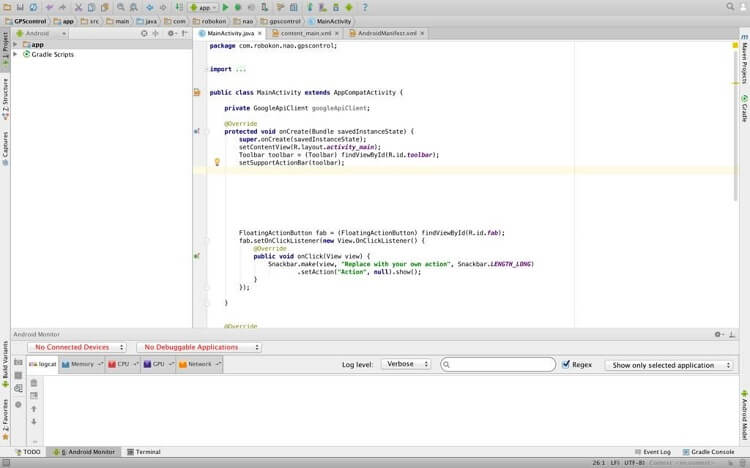Open the AVD Manager icon
The width and height of the screenshot is (750, 468).
[323, 7]
